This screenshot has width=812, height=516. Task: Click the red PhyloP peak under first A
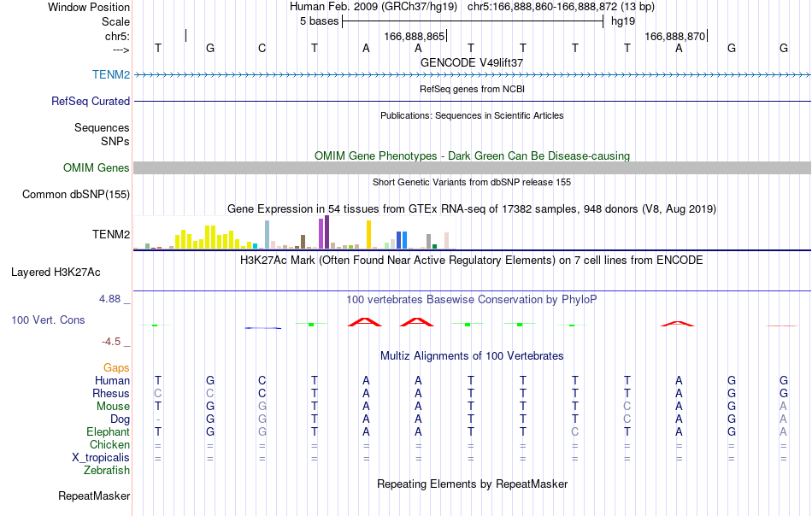pyautogui.click(x=365, y=322)
